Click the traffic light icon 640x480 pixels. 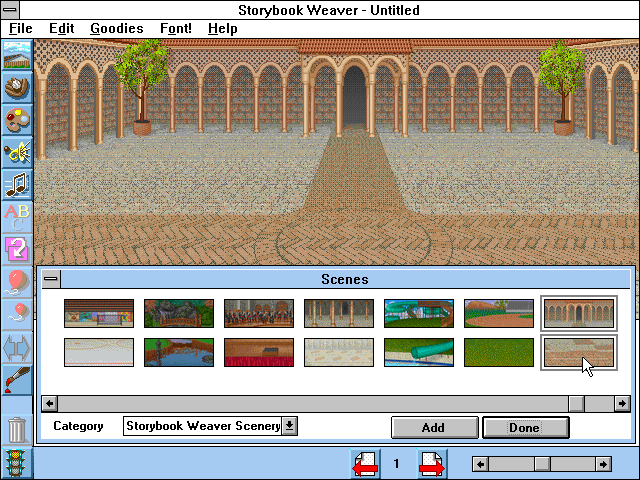point(16,463)
